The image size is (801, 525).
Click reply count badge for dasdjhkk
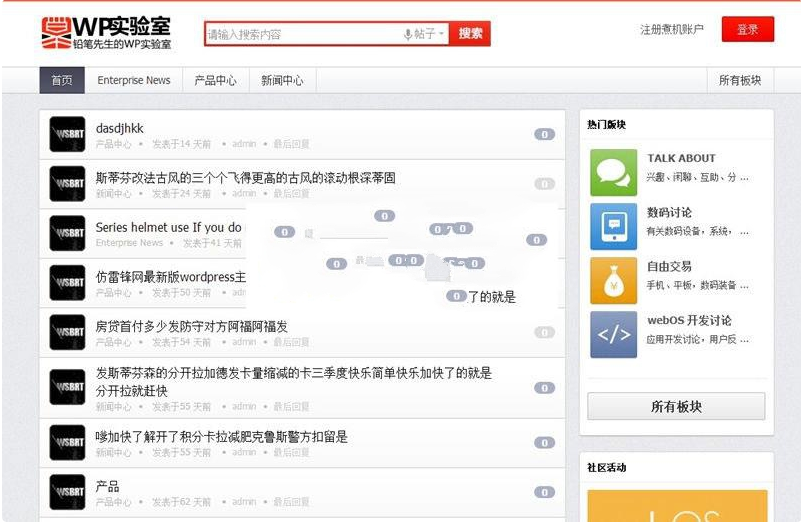coord(545,134)
